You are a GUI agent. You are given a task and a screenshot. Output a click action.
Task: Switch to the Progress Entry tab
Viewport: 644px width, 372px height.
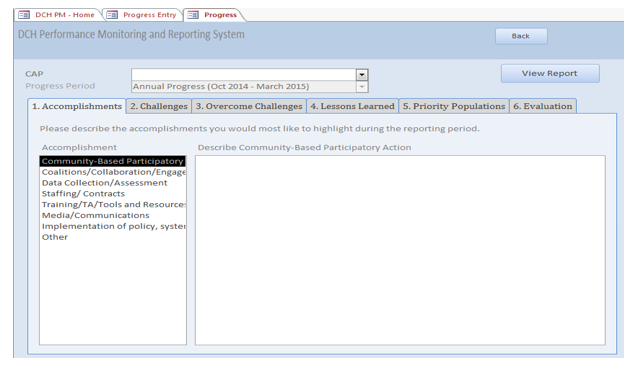pyautogui.click(x=142, y=15)
